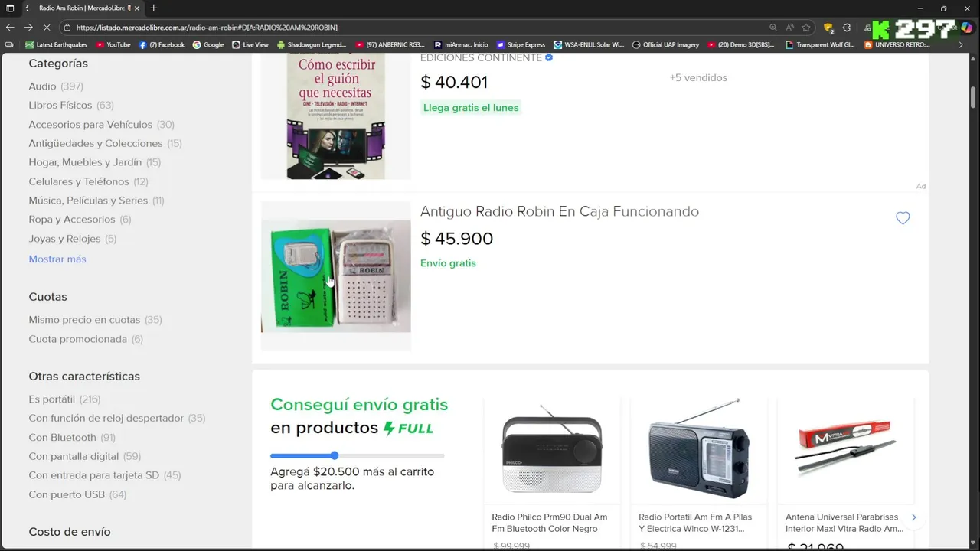Open browser extensions puzzle icon
The height and width of the screenshot is (551, 980).
(x=847, y=28)
